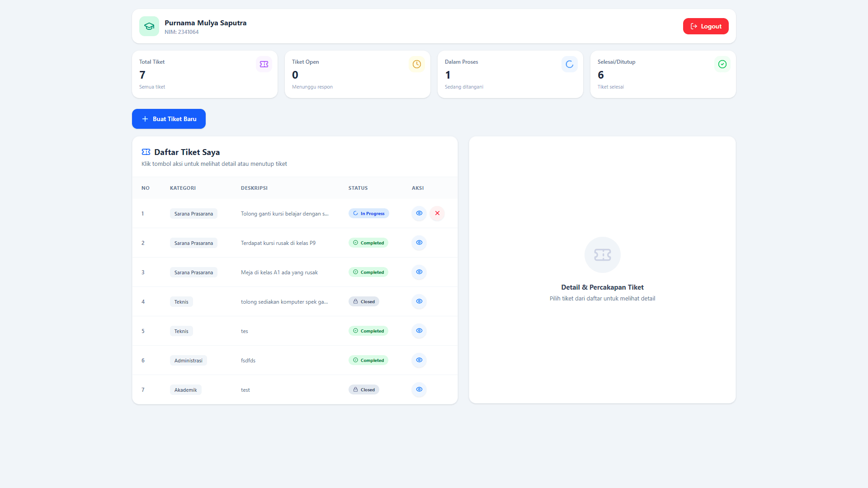Click the ticket icon beside Daftar Tiket Saya
This screenshot has height=488, width=868.
coord(146,152)
